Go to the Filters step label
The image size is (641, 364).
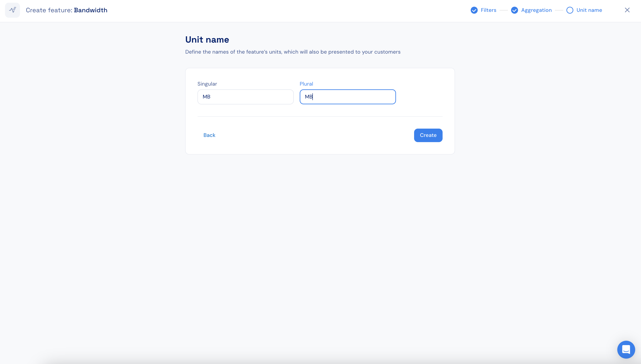488,10
